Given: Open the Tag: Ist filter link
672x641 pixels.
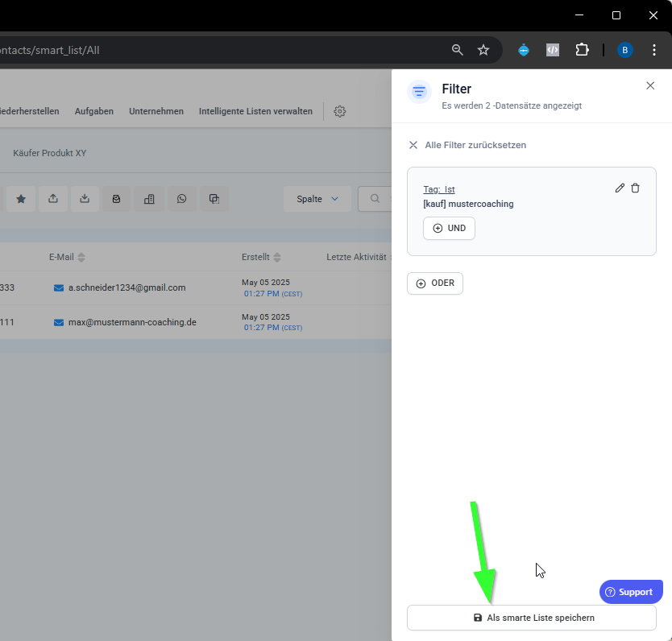Looking at the screenshot, I should pyautogui.click(x=439, y=189).
